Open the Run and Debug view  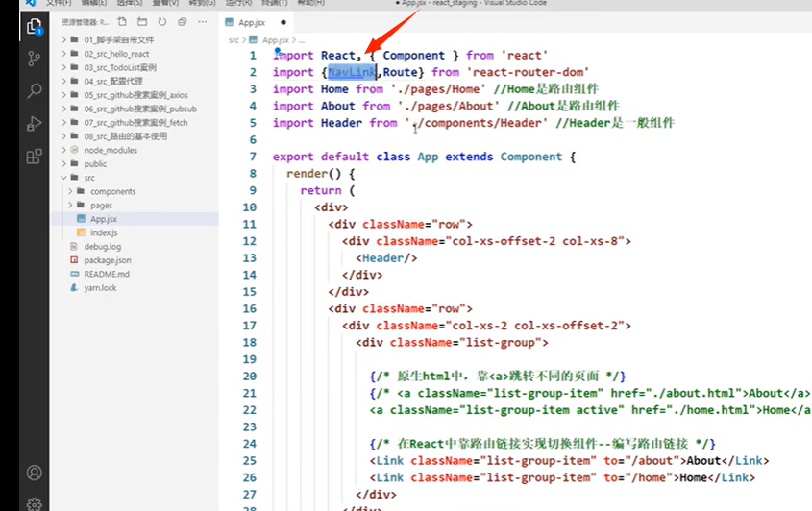tap(35, 124)
